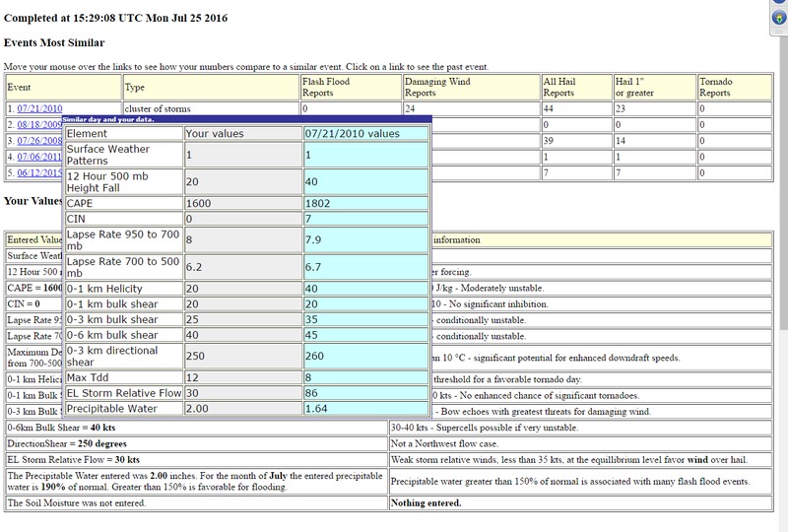The image size is (788, 532).
Task: Click the 'EL Storm Relative Flow' popup label
Action: [124, 393]
